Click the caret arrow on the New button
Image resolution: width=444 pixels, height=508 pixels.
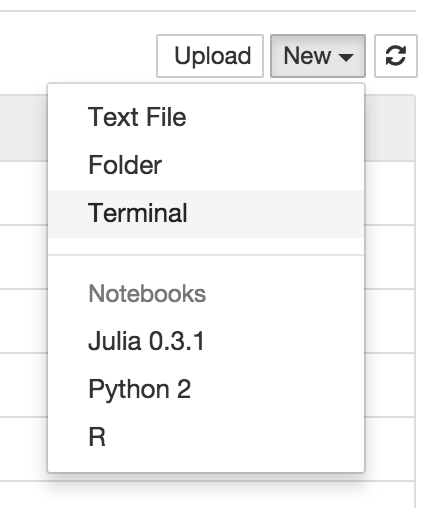(346, 57)
